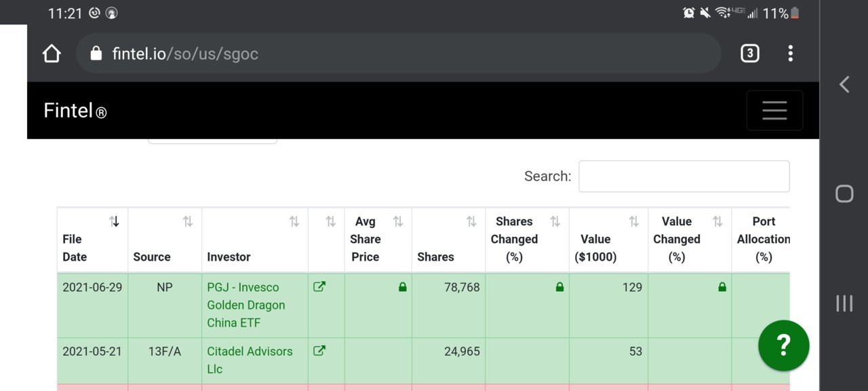Open the Fintel hamburger navigation menu
The height and width of the screenshot is (391, 868).
pos(774,111)
